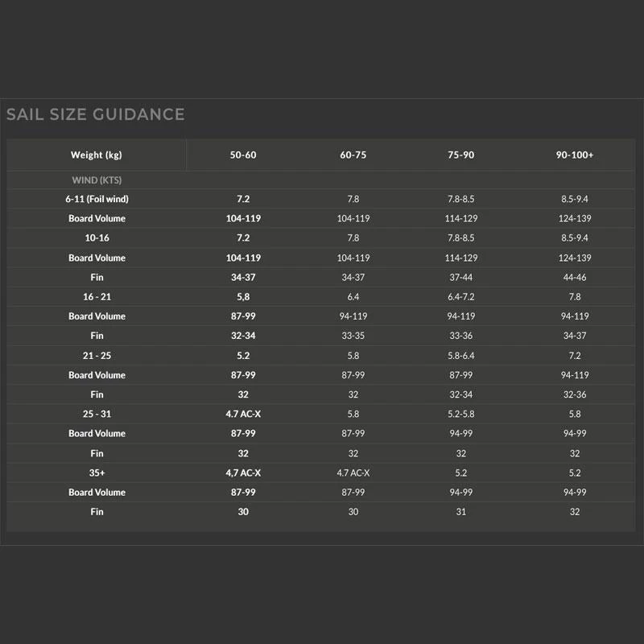Select the 44-46 fin size cell
This screenshot has height=644, width=644.
tap(575, 278)
